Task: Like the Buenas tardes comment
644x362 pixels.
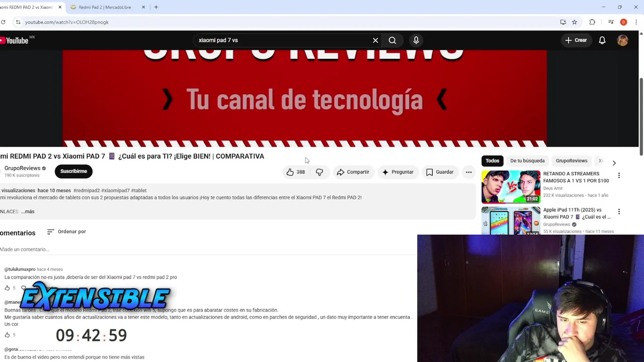Action: coord(7,335)
